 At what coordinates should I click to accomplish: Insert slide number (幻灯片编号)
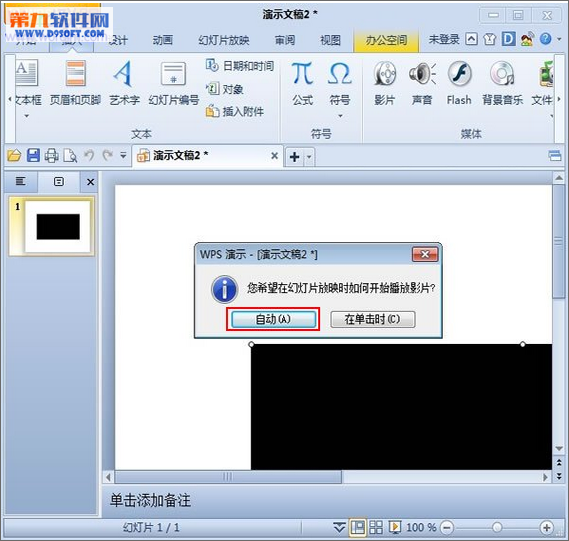(x=173, y=83)
